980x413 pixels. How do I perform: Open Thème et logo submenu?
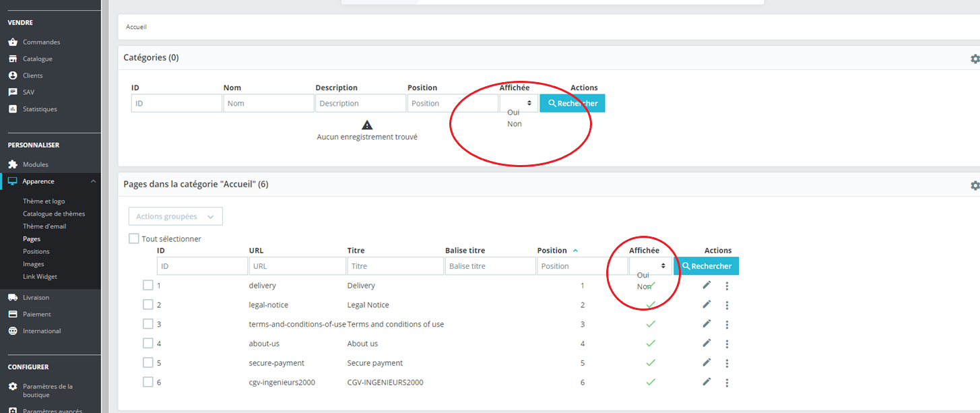44,201
